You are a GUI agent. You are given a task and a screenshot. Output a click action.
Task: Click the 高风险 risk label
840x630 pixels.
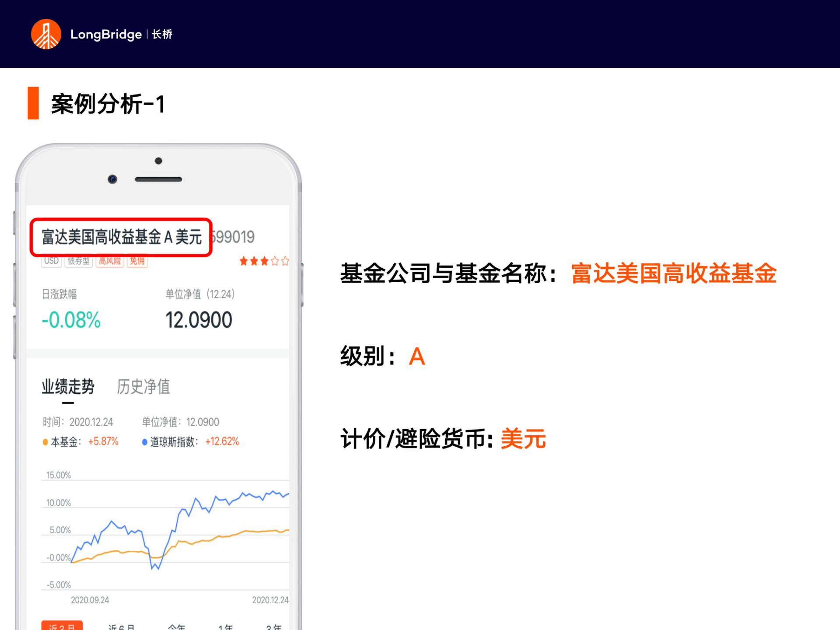coord(109,261)
